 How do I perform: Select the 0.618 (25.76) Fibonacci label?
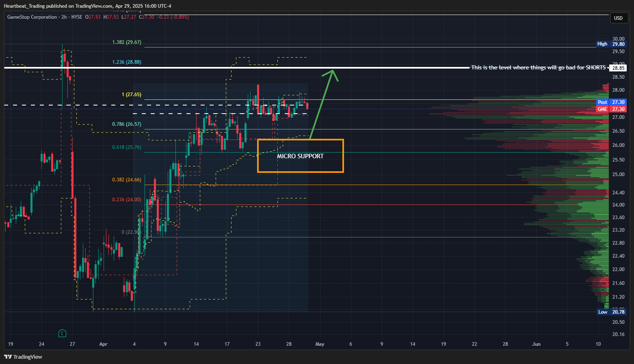tap(127, 147)
